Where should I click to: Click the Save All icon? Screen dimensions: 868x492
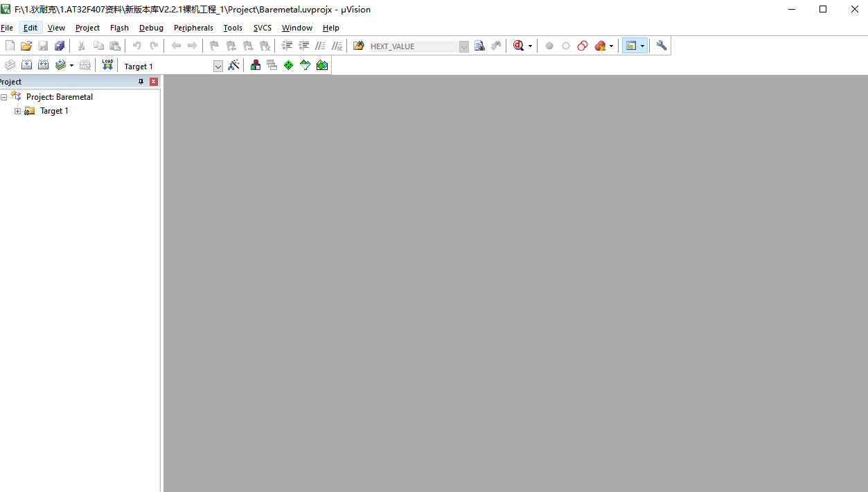click(x=60, y=46)
